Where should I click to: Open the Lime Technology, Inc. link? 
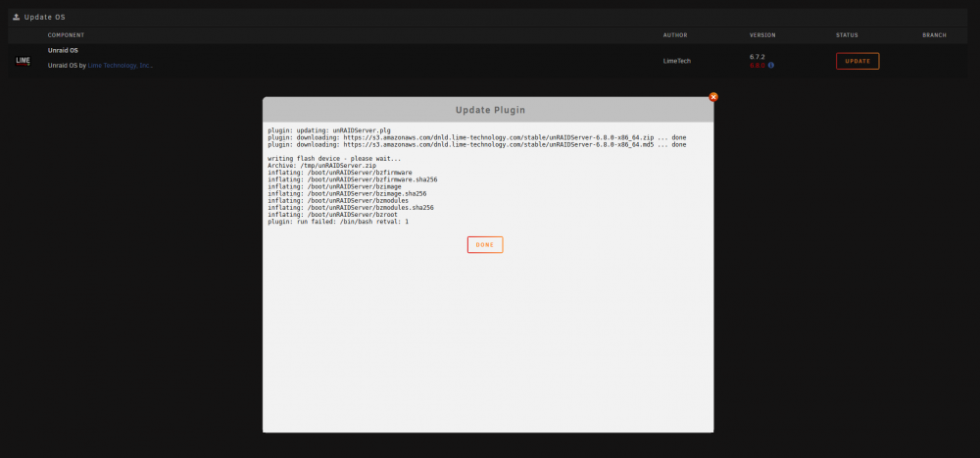click(x=120, y=65)
